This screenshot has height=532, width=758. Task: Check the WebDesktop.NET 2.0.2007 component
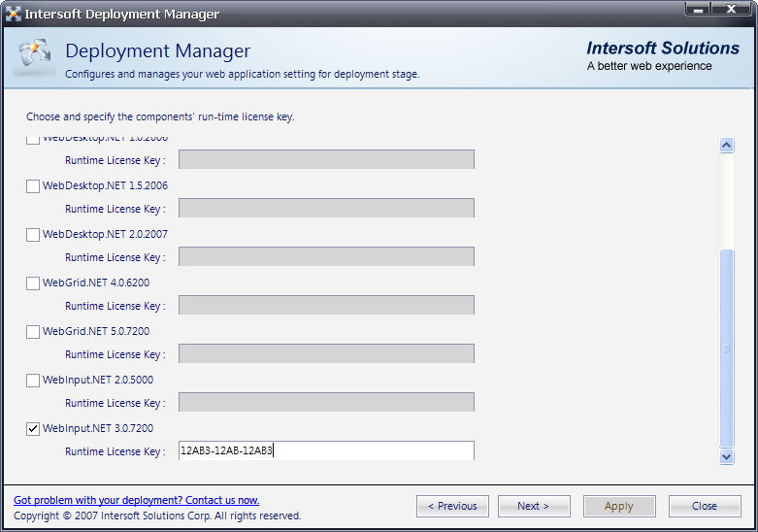[x=33, y=234]
